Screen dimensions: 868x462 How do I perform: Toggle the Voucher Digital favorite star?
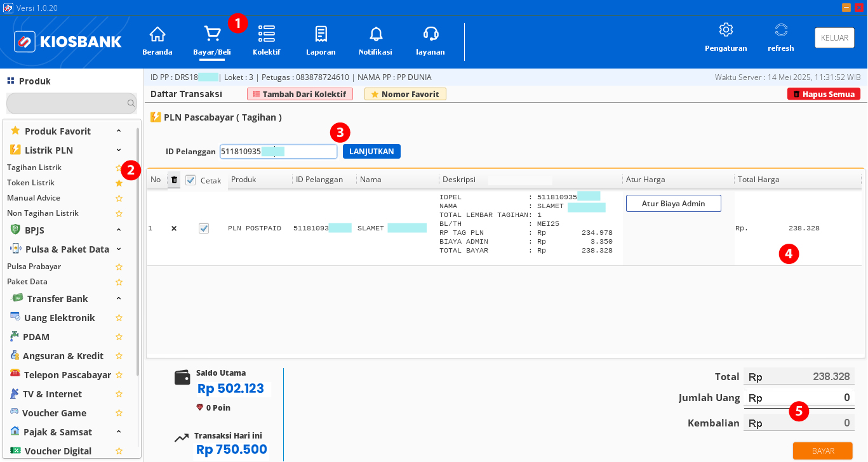point(119,451)
